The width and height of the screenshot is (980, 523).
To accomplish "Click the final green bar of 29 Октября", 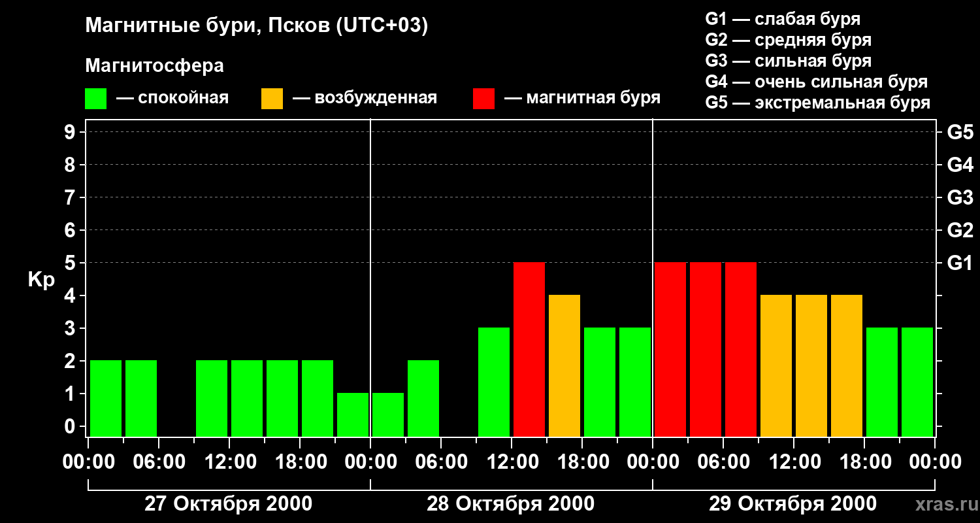I will 917,382.
